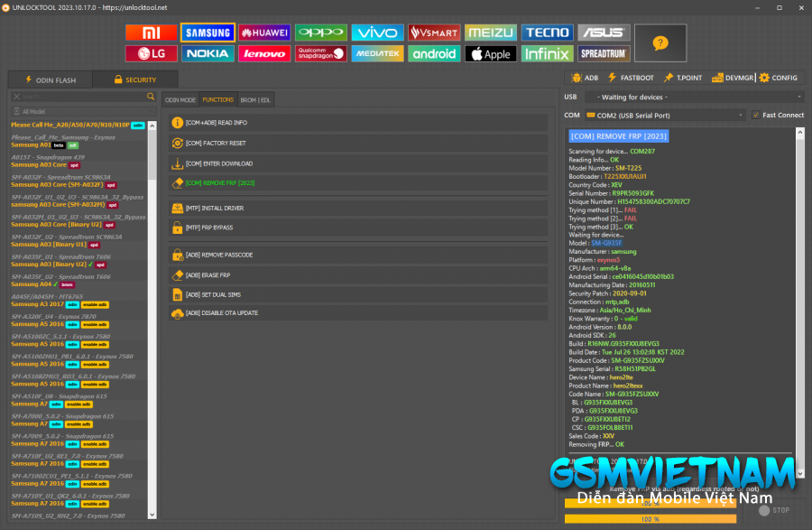Open the Vsmart brand section
The height and width of the screenshot is (530, 812).
[x=434, y=33]
